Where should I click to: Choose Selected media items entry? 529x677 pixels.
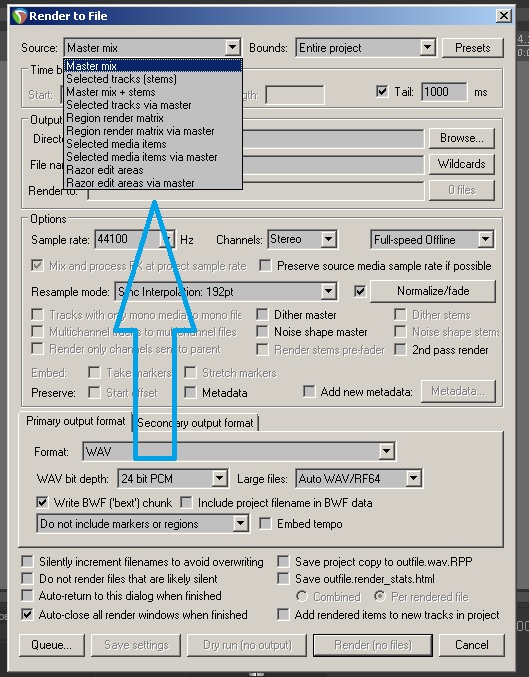153,144
